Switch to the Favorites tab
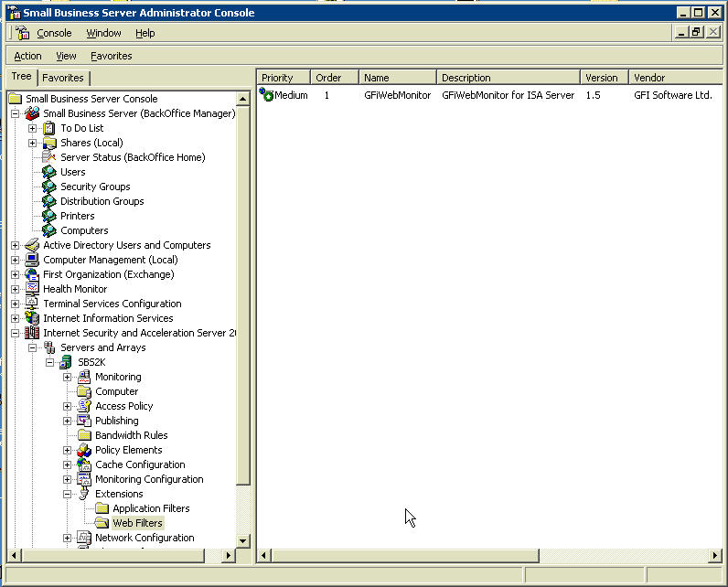The image size is (728, 587). tap(63, 78)
